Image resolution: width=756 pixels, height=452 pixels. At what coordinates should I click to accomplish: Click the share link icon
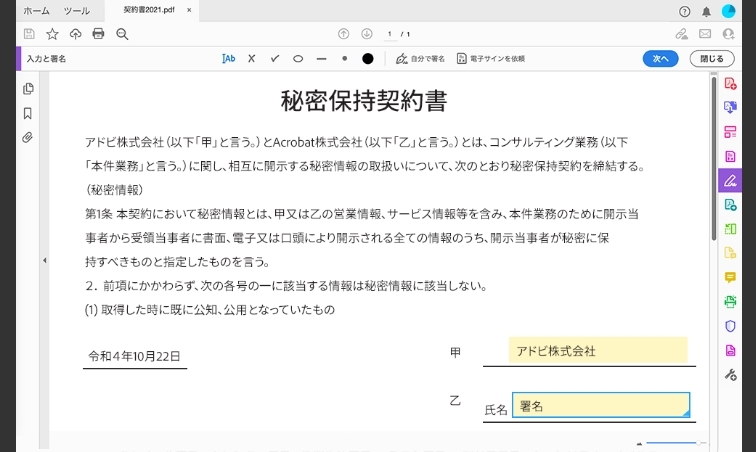coord(681,34)
